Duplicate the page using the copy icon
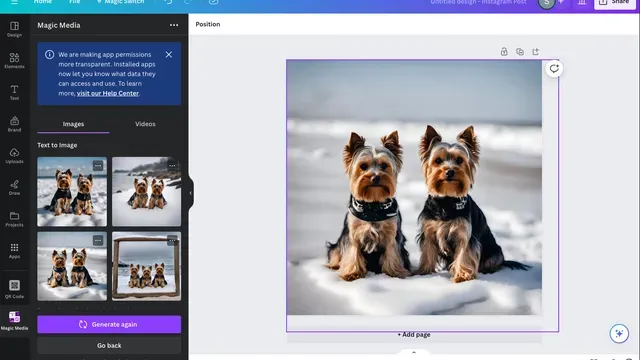 pyautogui.click(x=520, y=51)
